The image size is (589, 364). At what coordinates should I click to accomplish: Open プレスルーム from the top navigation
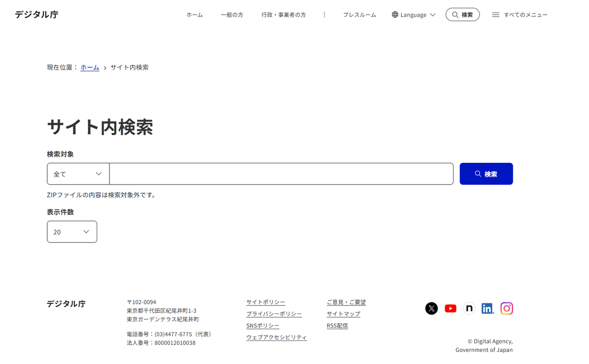359,15
